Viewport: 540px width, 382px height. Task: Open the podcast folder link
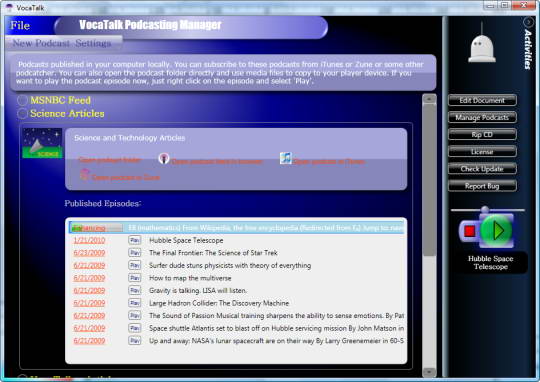pyautogui.click(x=110, y=160)
